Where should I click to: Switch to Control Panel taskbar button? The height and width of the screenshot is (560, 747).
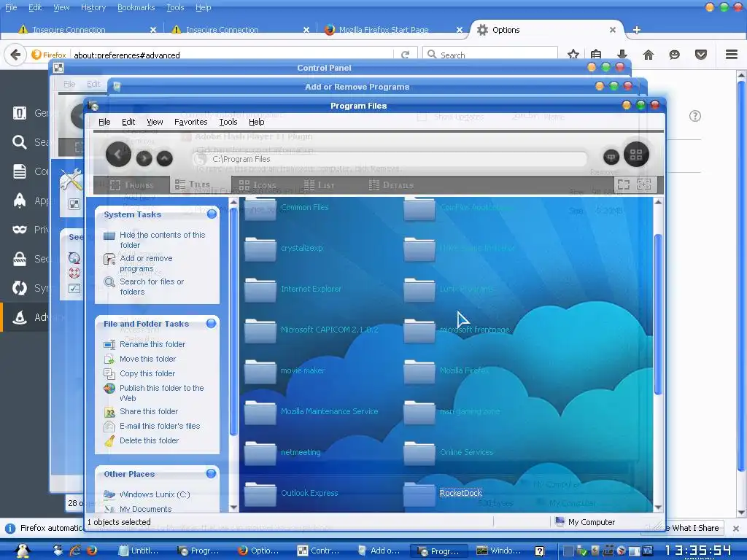(x=319, y=551)
